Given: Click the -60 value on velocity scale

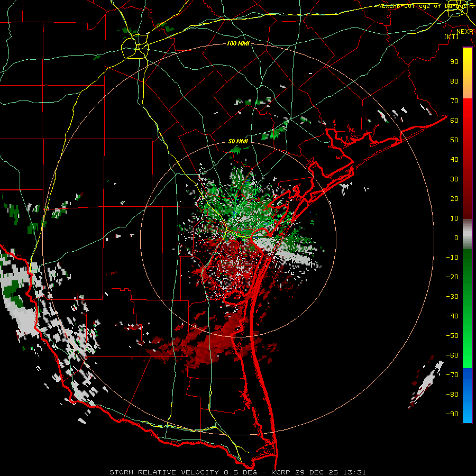Looking at the screenshot, I should pos(452,355).
